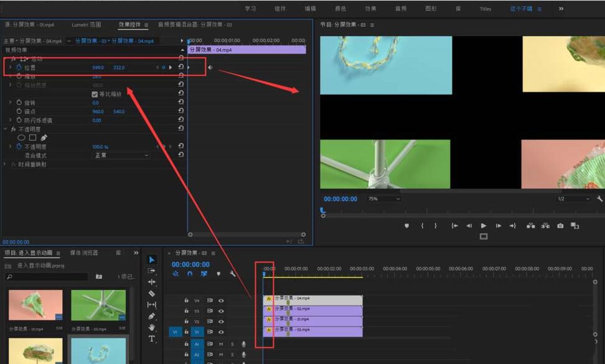605x364 pixels.
Task: Click the 位置 value 599.0 hot-text slider
Action: [98, 67]
